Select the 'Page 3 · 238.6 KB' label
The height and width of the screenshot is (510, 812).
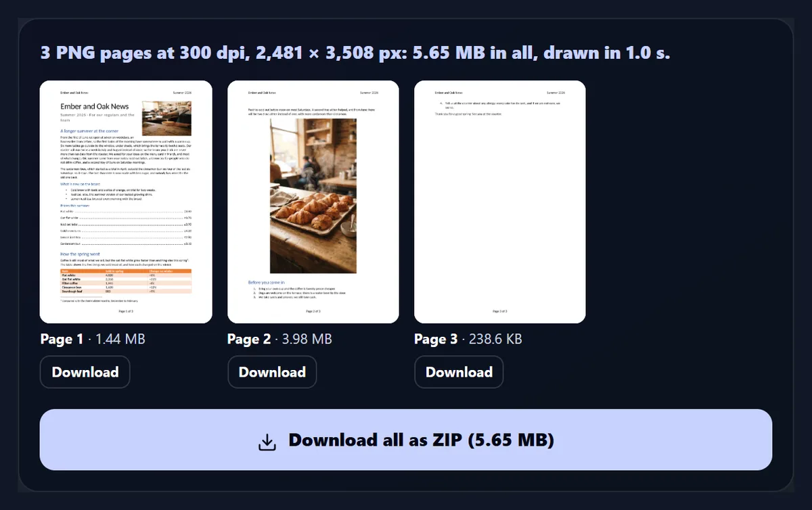pos(468,339)
